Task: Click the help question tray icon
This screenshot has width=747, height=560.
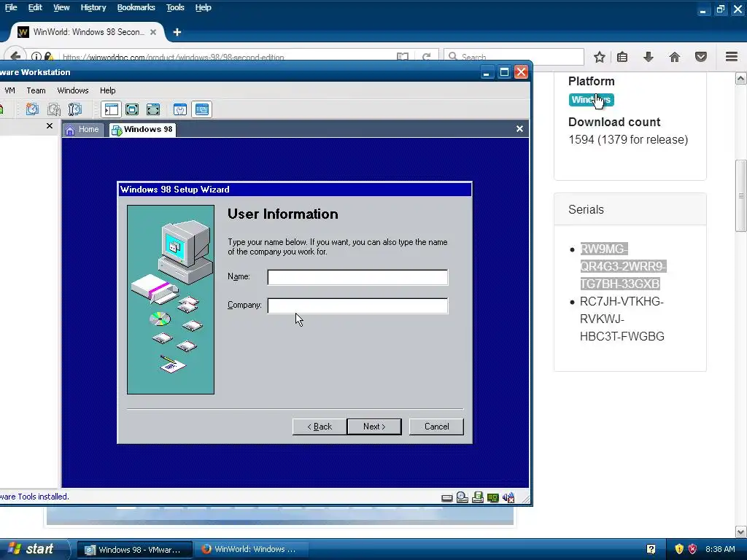Action: tap(651, 549)
